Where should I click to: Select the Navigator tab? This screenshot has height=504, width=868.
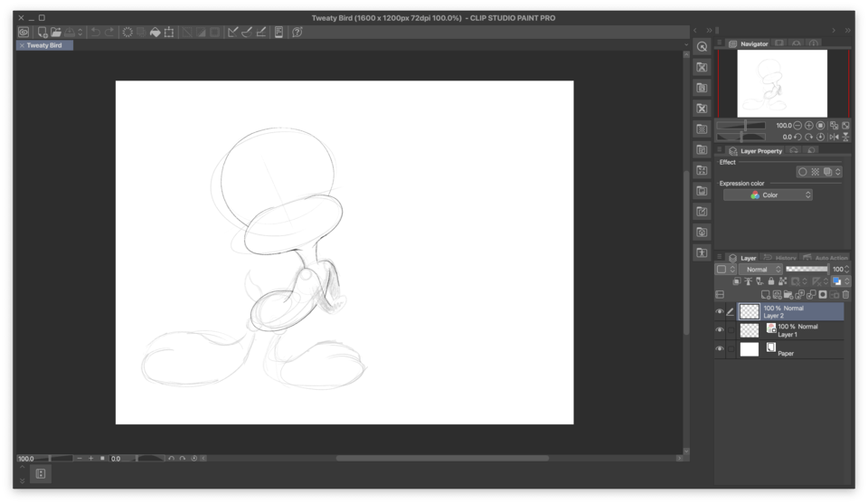coord(749,43)
